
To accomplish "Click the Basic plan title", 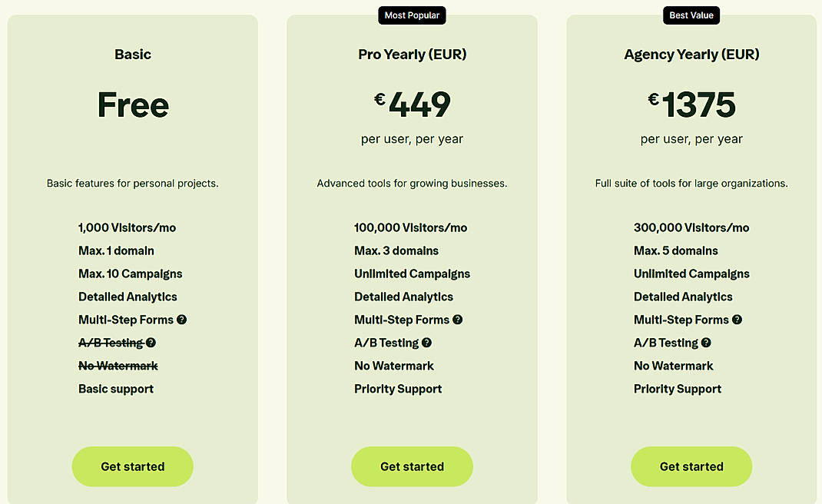I will click(132, 55).
